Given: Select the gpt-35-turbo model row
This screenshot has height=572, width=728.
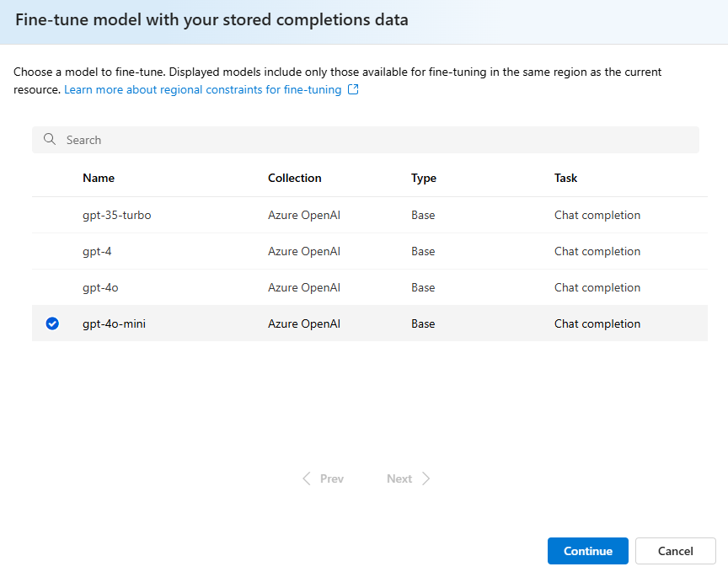Looking at the screenshot, I should [117, 215].
